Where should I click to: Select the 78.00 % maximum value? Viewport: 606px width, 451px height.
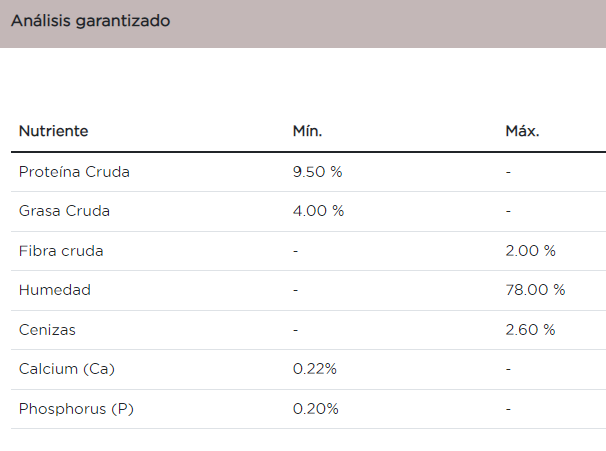coord(535,290)
